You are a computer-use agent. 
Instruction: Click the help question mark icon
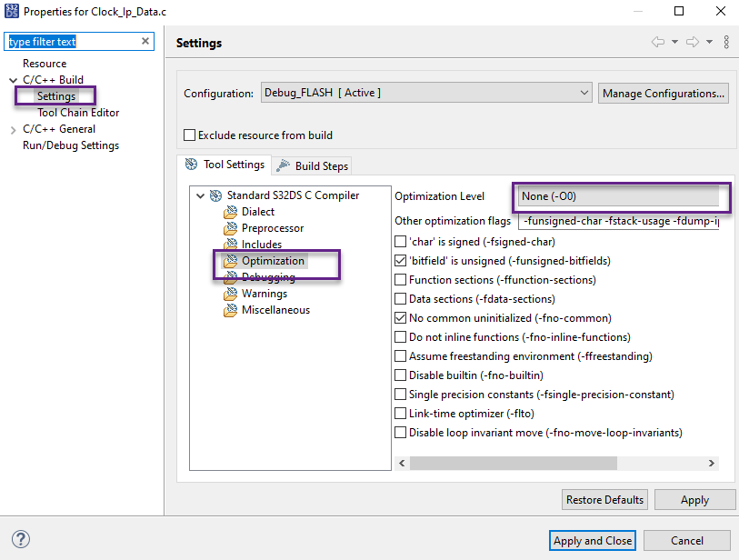(x=20, y=539)
